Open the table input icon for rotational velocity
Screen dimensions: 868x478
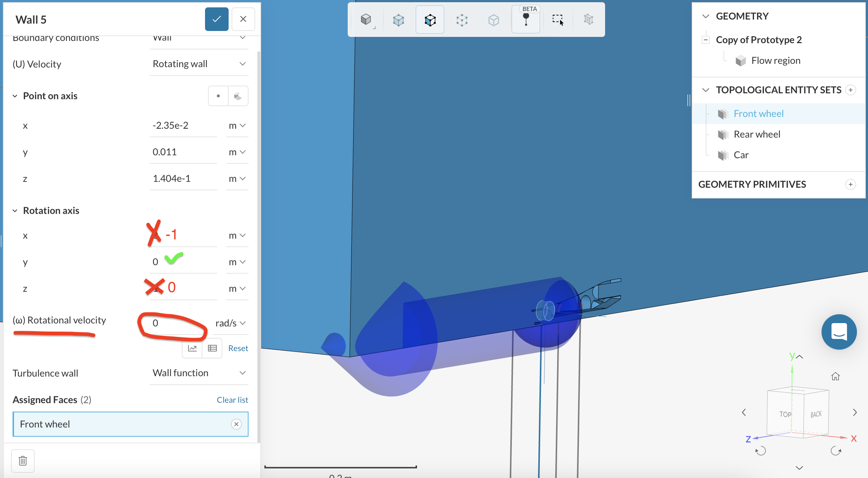point(212,348)
